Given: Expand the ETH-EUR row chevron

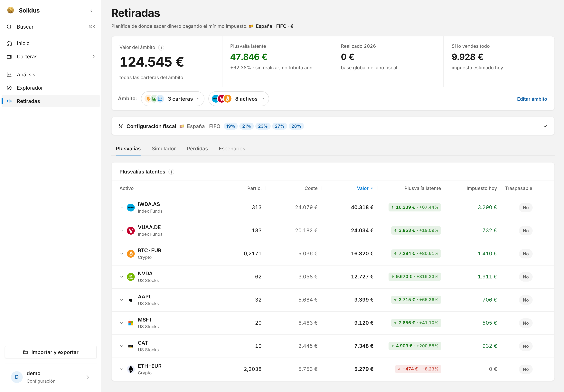Looking at the screenshot, I should click(122, 369).
